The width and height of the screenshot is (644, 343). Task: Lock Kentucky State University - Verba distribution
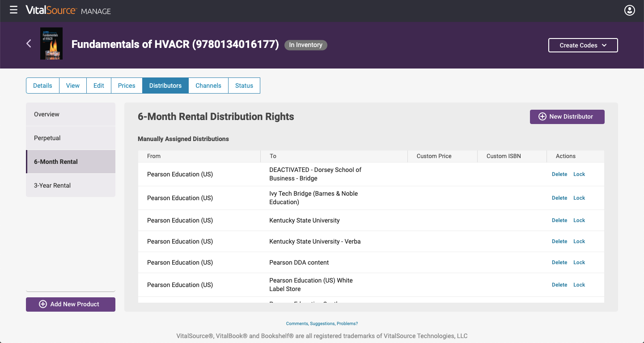click(x=579, y=241)
